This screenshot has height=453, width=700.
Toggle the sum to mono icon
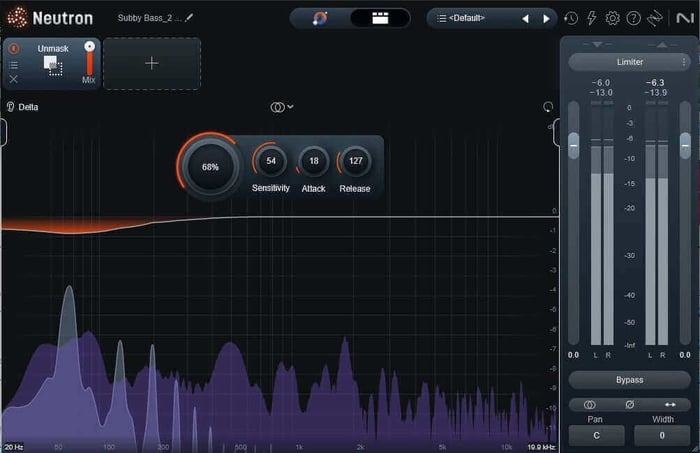click(590, 405)
